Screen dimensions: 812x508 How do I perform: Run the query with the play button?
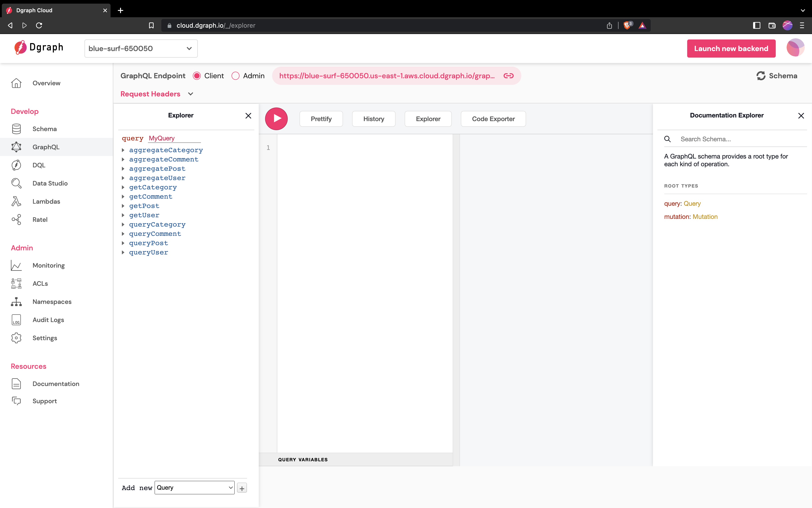pos(276,119)
